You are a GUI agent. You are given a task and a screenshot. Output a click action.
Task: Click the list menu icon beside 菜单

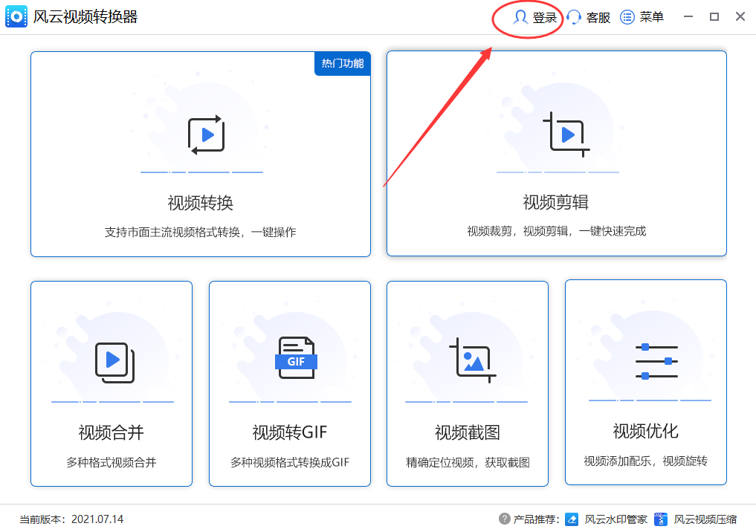(627, 17)
